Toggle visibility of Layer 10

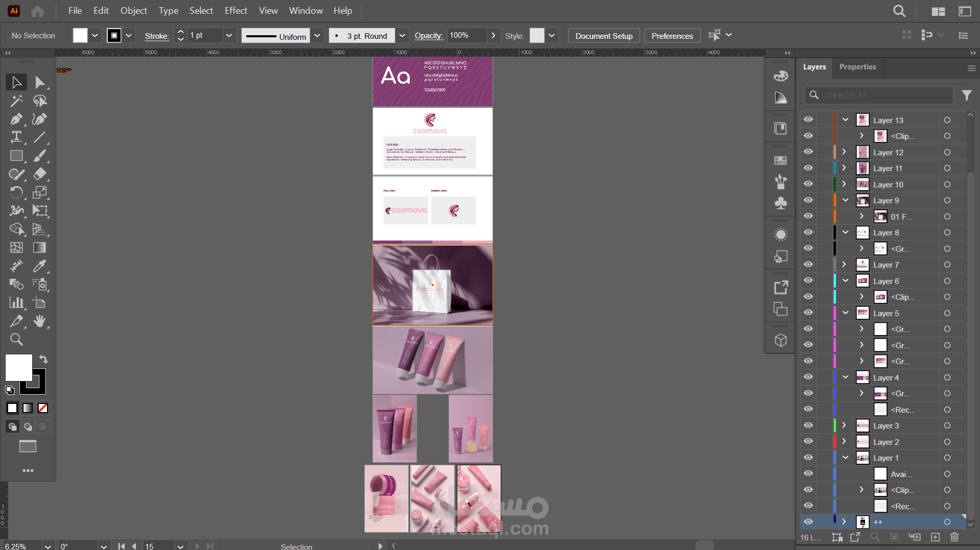point(808,184)
